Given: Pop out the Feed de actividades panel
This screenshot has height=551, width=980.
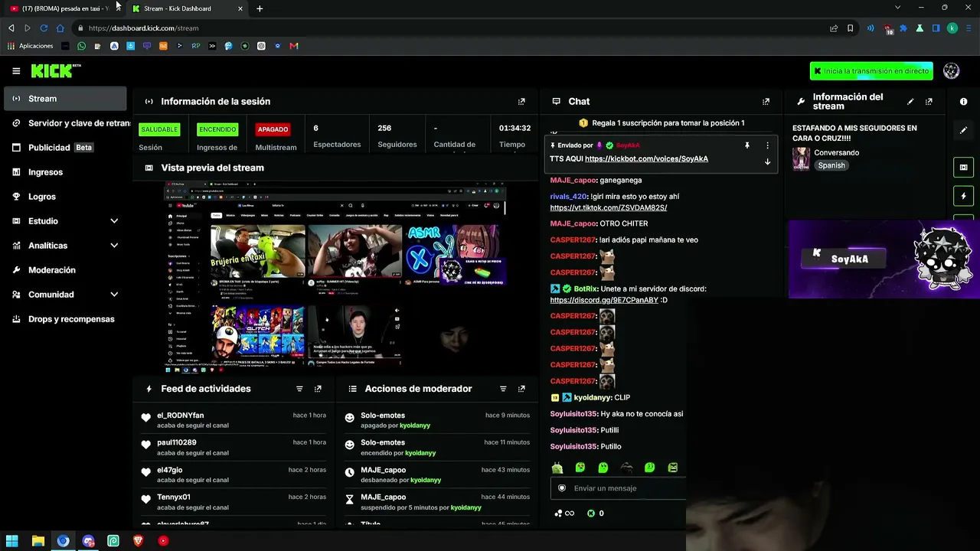Looking at the screenshot, I should tap(318, 389).
